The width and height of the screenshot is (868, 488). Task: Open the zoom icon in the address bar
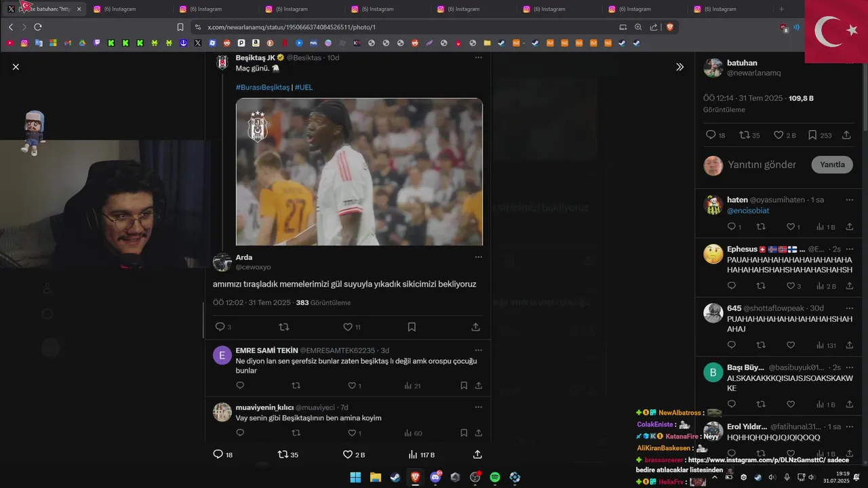638,27
